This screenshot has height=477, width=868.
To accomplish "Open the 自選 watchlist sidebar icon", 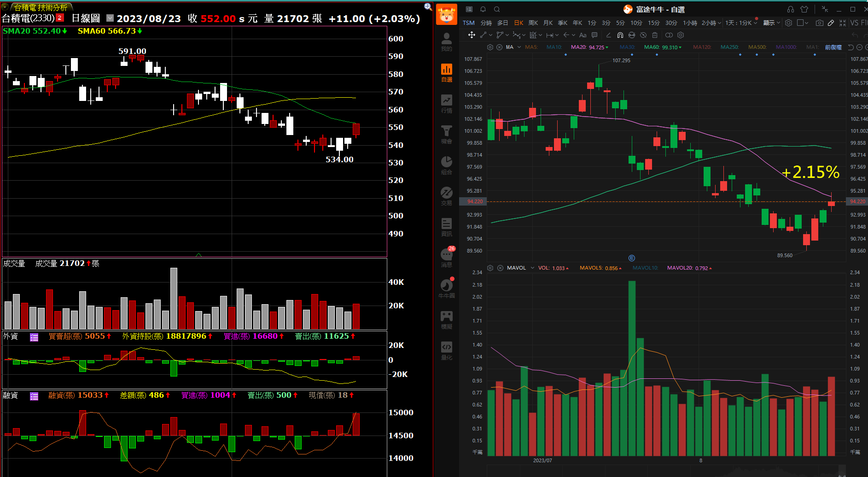I will click(x=446, y=72).
